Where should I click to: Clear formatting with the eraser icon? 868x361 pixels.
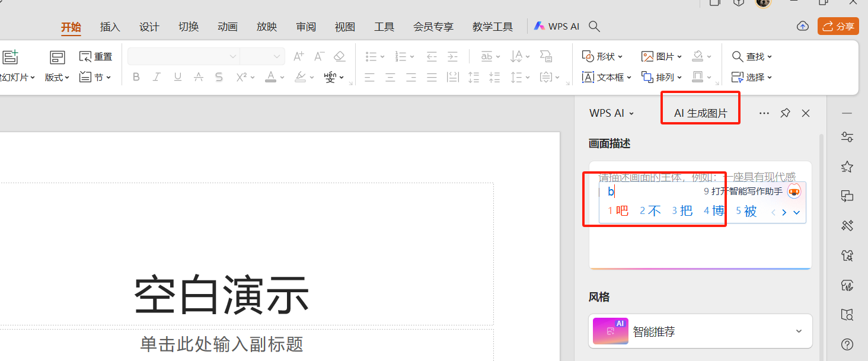[339, 56]
